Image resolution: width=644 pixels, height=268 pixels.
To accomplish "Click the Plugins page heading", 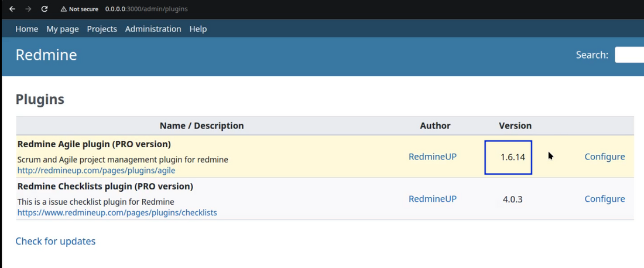I will [40, 99].
